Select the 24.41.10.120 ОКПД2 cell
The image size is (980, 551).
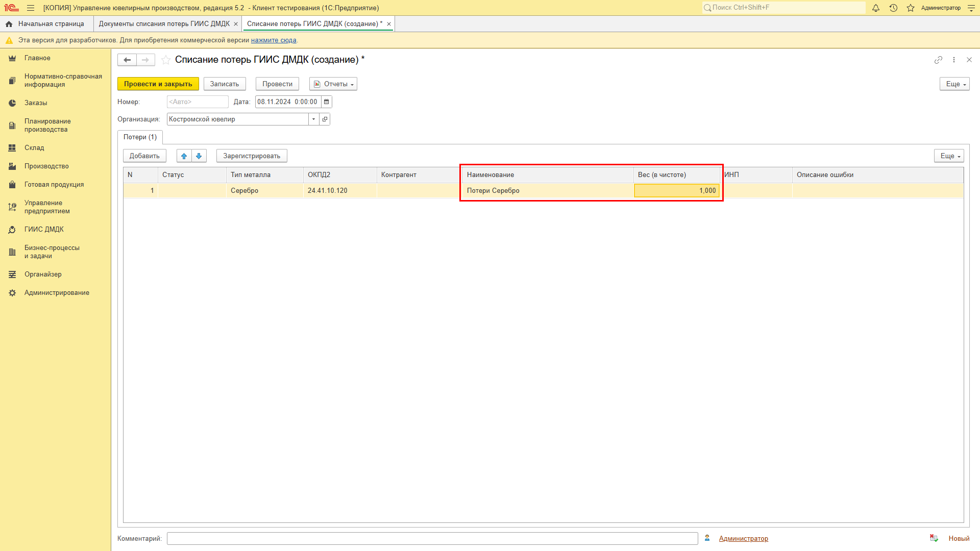point(340,191)
